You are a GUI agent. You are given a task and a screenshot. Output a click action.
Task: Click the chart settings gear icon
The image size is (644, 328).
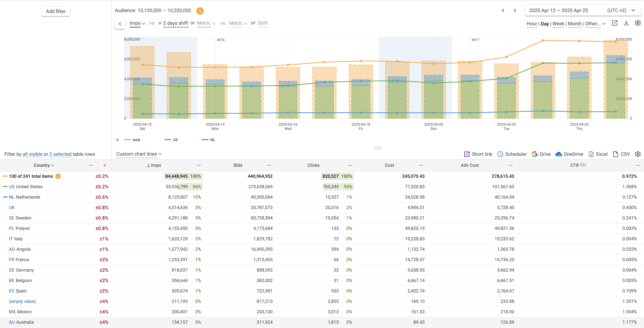point(638,23)
